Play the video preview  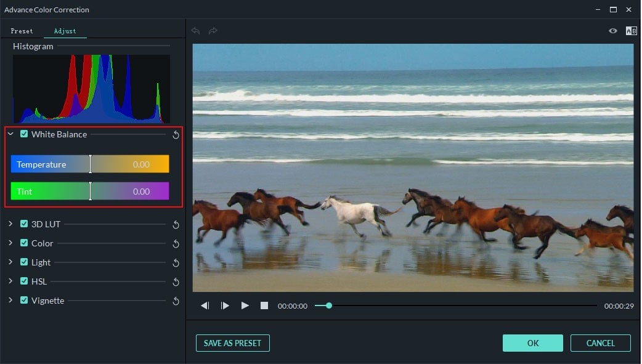pyautogui.click(x=245, y=305)
